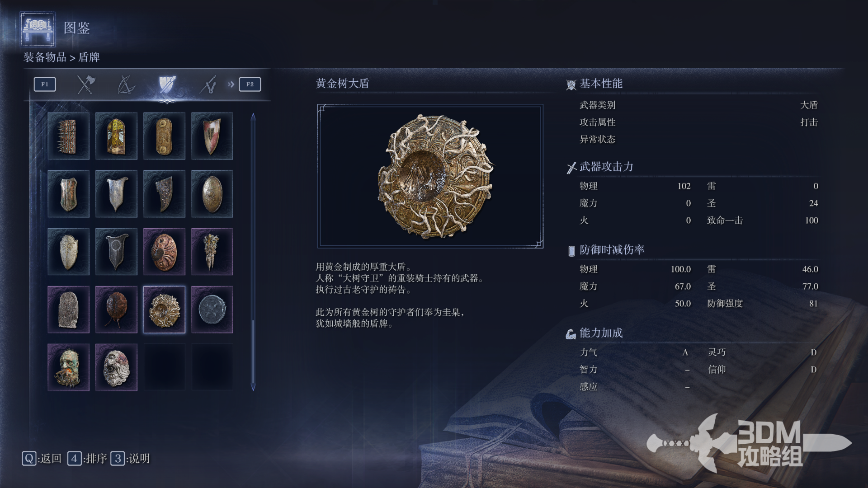Image resolution: width=868 pixels, height=488 pixels.
Task: Select the staff and seal tab icon
Action: (208, 84)
